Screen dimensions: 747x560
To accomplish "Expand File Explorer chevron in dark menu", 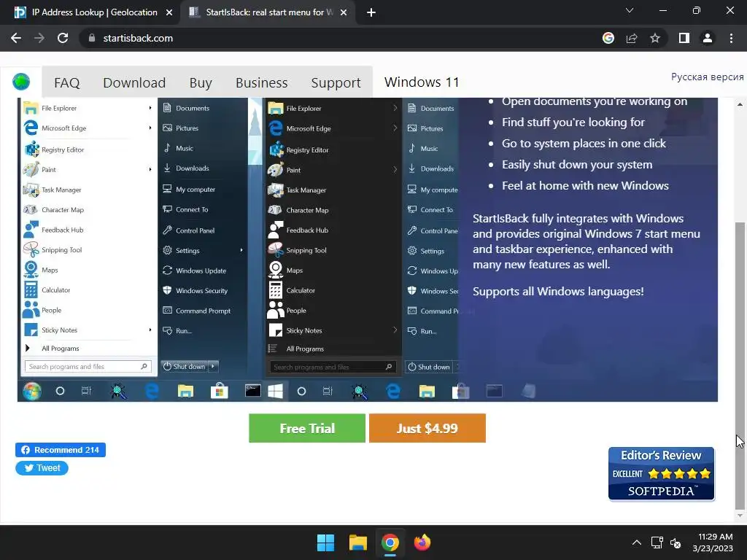I will (x=395, y=108).
